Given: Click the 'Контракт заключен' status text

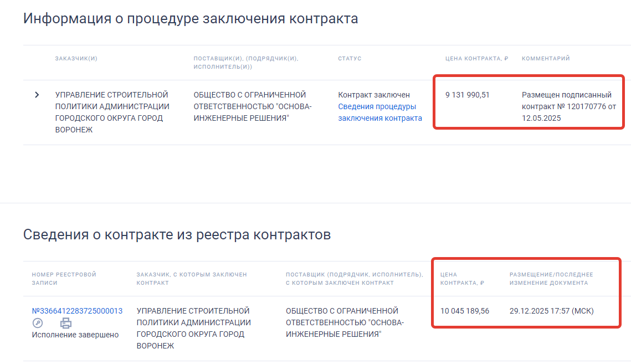Looking at the screenshot, I should pos(373,95).
